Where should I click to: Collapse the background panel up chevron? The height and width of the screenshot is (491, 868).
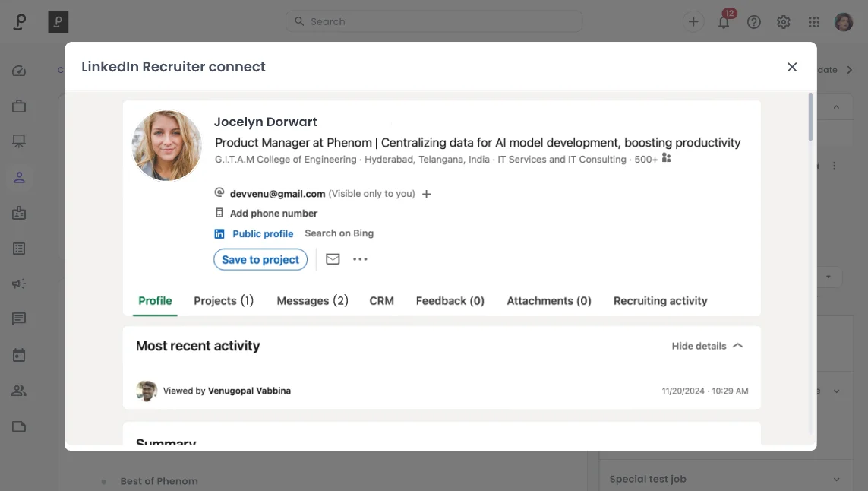836,107
